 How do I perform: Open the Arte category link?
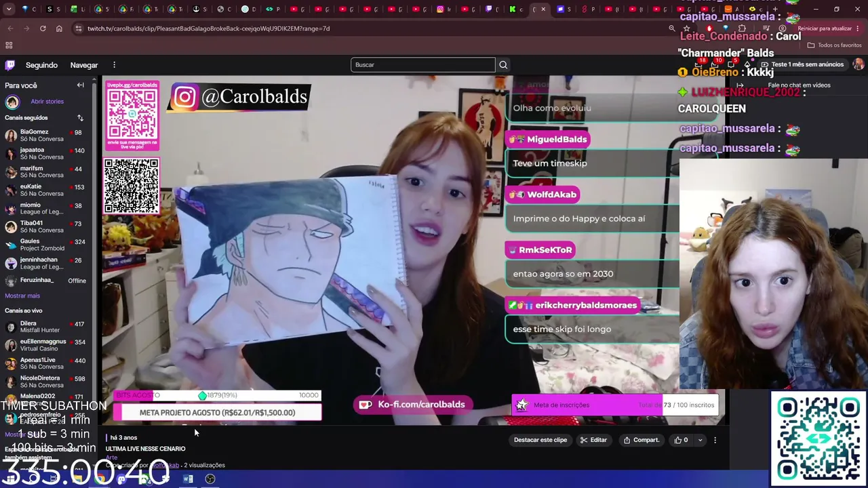pyautogui.click(x=111, y=457)
